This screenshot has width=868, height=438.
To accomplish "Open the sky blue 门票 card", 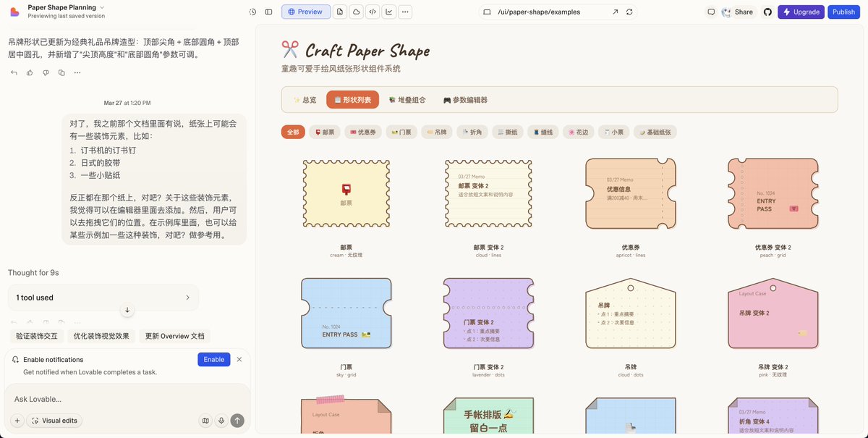I will pyautogui.click(x=346, y=313).
